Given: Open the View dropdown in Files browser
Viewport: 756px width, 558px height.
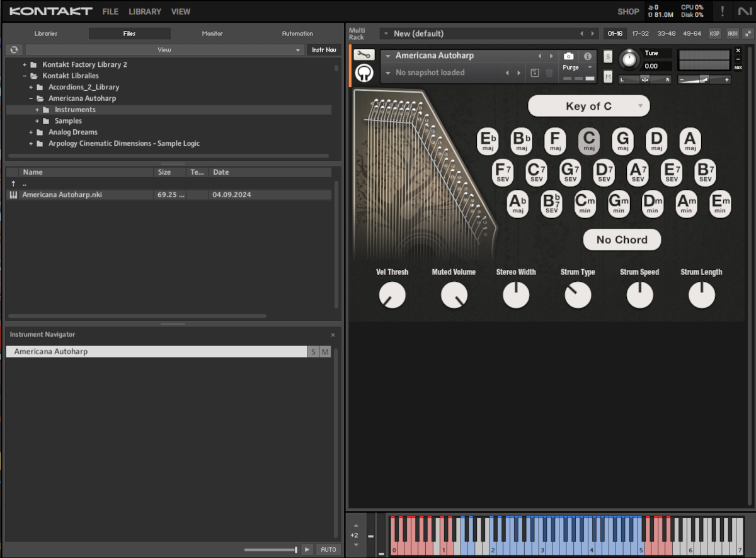Looking at the screenshot, I should point(164,50).
